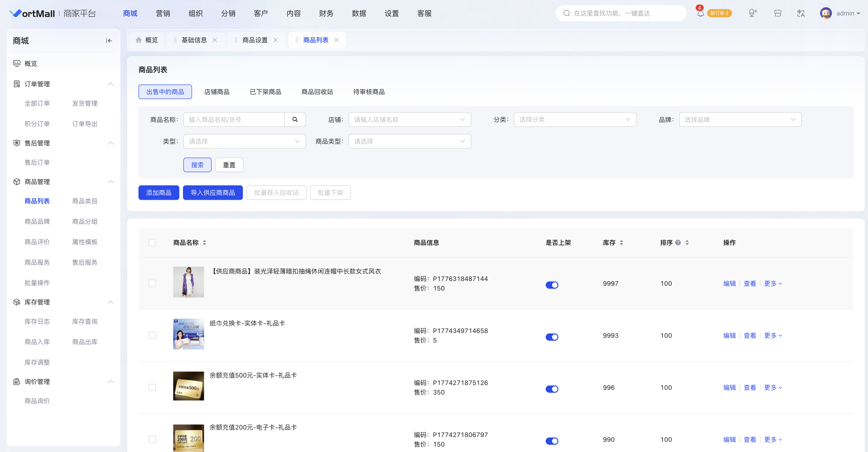Click the 添加商品 button

(159, 193)
